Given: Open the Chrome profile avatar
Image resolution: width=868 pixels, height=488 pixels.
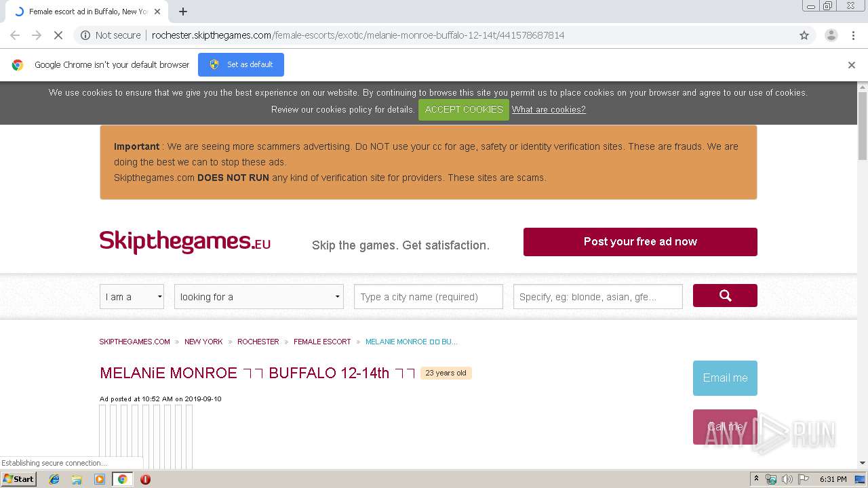Looking at the screenshot, I should point(831,35).
